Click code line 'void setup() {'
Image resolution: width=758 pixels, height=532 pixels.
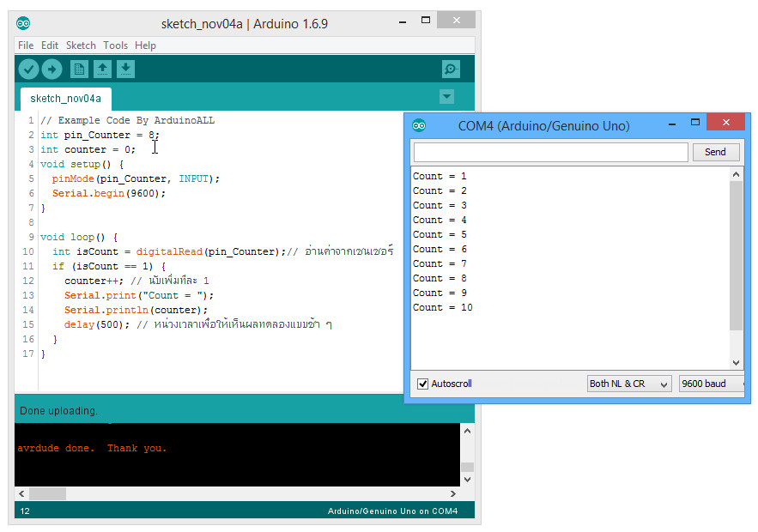82,164
